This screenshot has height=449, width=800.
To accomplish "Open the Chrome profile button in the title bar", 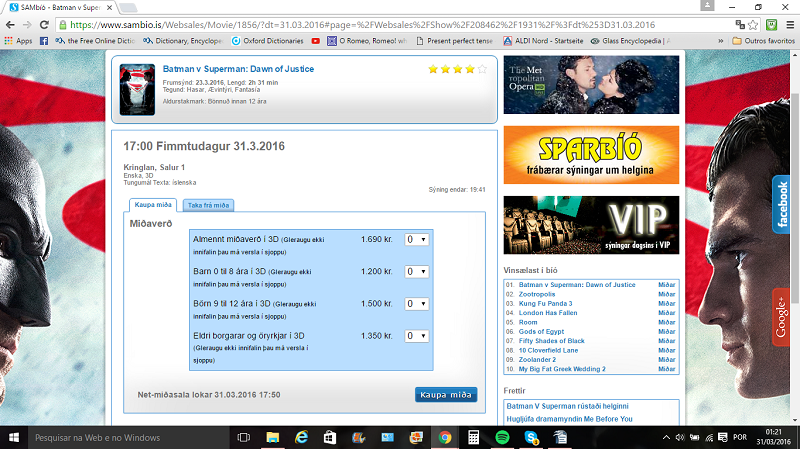I will coord(707,5).
